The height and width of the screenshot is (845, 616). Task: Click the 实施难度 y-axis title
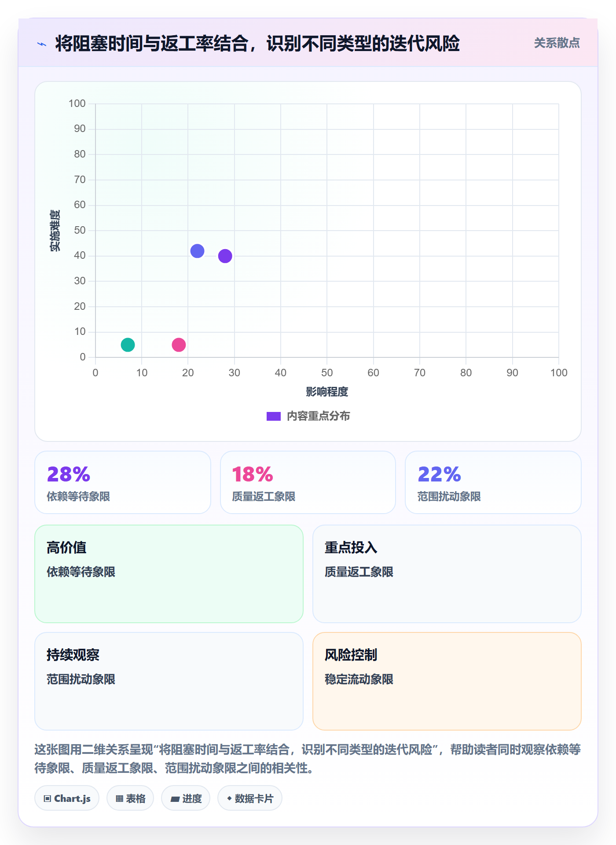(55, 230)
